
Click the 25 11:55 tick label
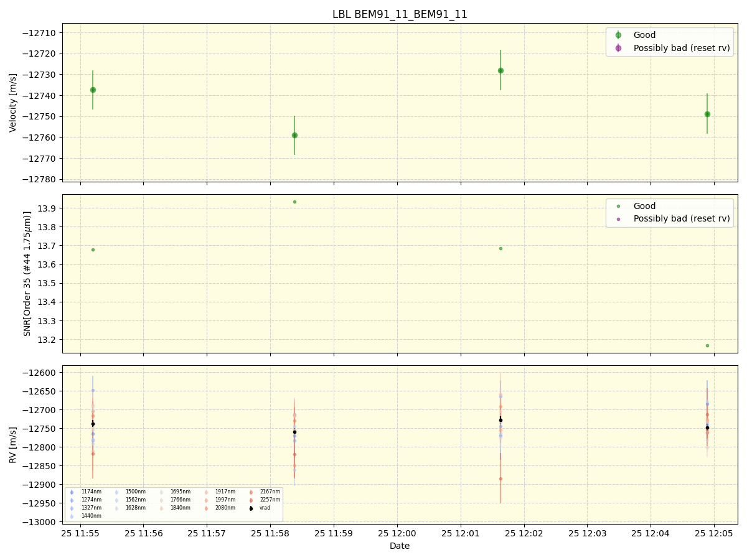80,533
